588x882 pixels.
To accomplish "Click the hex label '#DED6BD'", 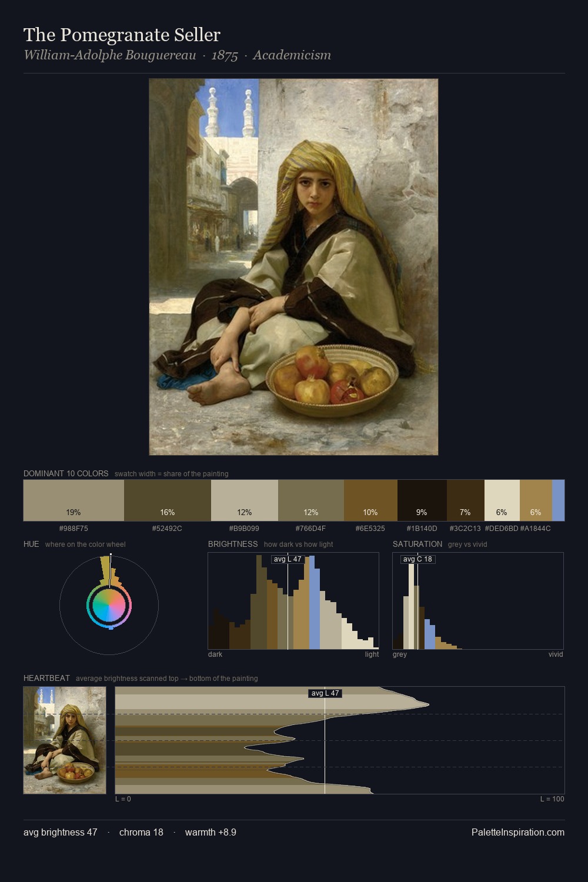I will [x=502, y=529].
